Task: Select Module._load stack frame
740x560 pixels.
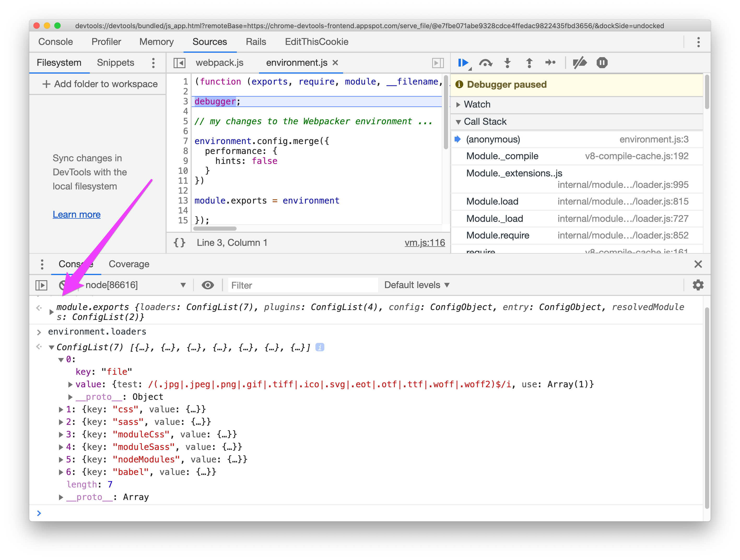Action: 577,219
